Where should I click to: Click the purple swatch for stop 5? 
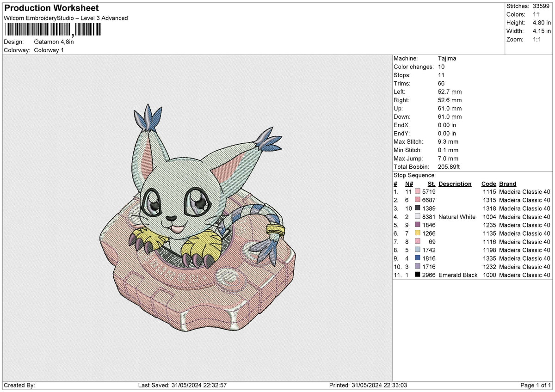[x=418, y=225]
